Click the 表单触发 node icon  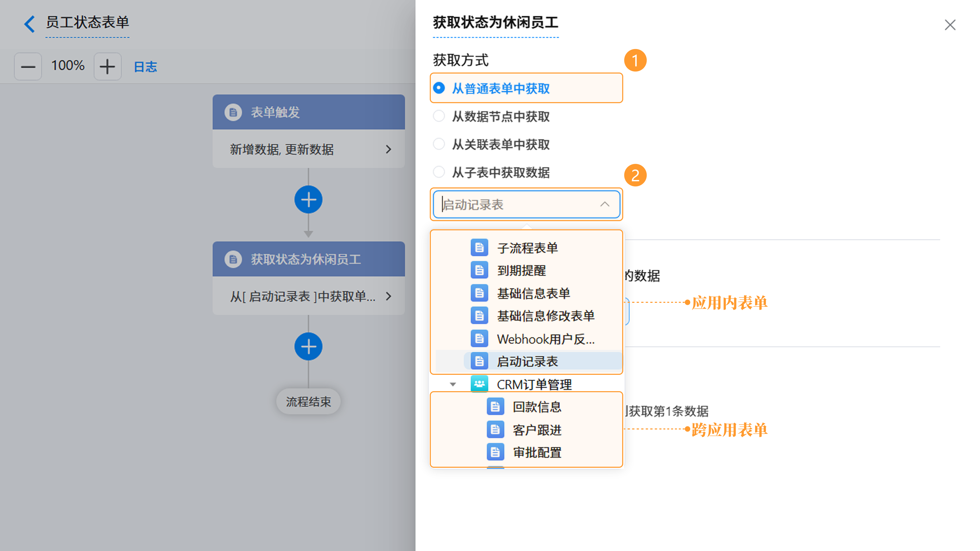pyautogui.click(x=233, y=112)
